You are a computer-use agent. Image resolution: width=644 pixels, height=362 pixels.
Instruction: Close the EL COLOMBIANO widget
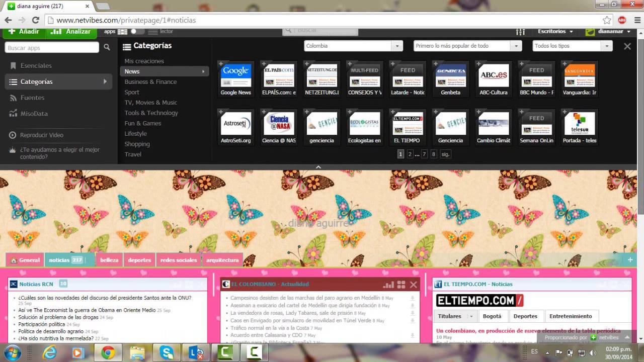tap(414, 285)
